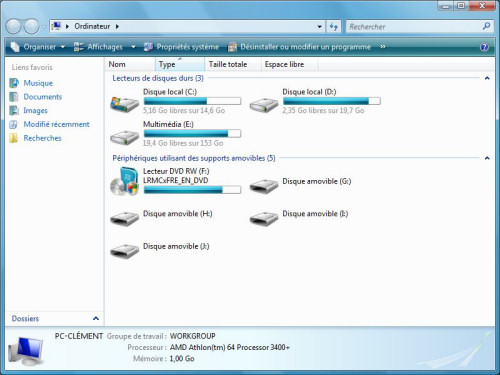
Task: Click the Musique icon in favorites
Action: (x=14, y=83)
